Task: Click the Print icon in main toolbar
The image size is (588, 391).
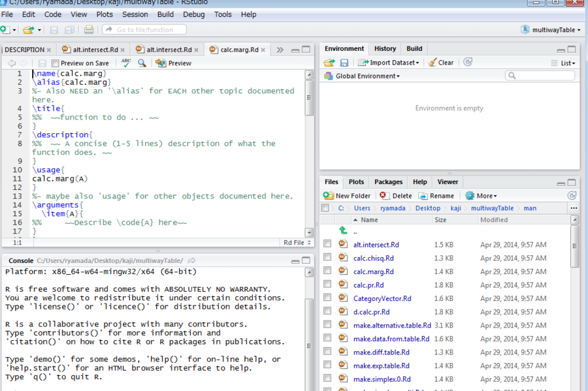Action: [x=89, y=29]
